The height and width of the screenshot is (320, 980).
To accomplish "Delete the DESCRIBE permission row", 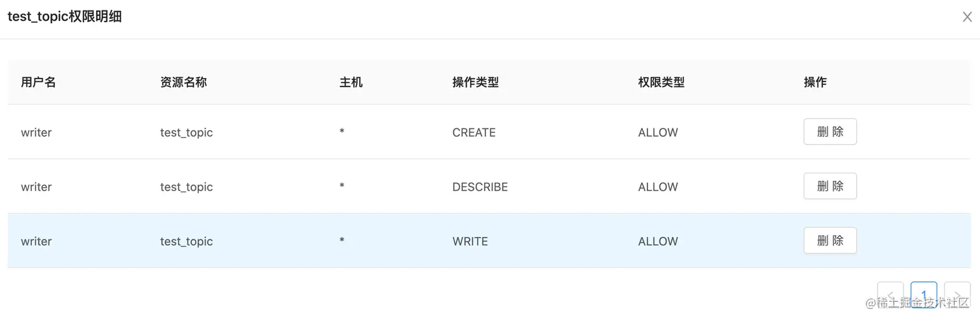I will pos(830,186).
